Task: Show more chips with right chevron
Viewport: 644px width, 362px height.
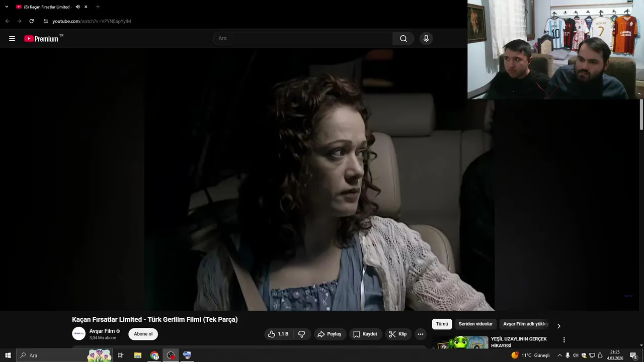Action: [x=558, y=326]
